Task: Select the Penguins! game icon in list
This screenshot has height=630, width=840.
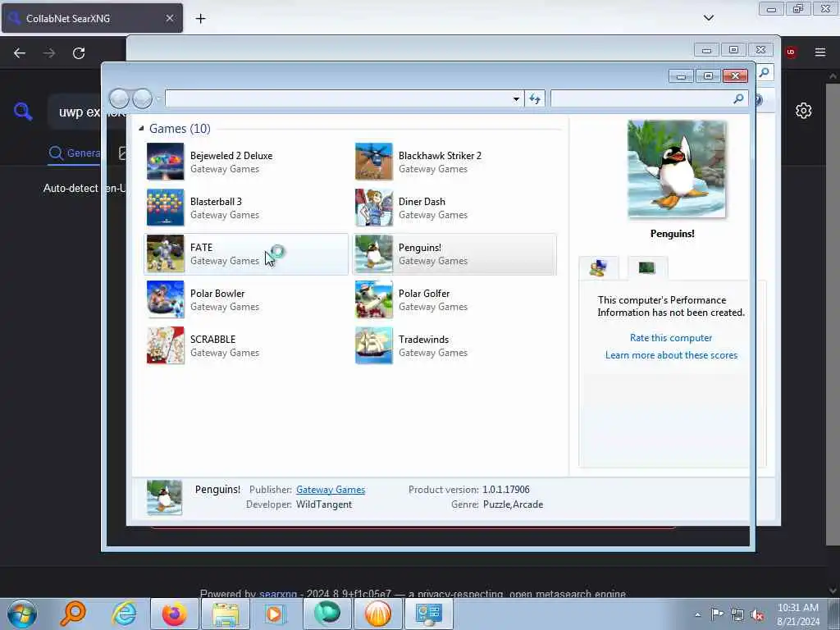Action: 374,253
